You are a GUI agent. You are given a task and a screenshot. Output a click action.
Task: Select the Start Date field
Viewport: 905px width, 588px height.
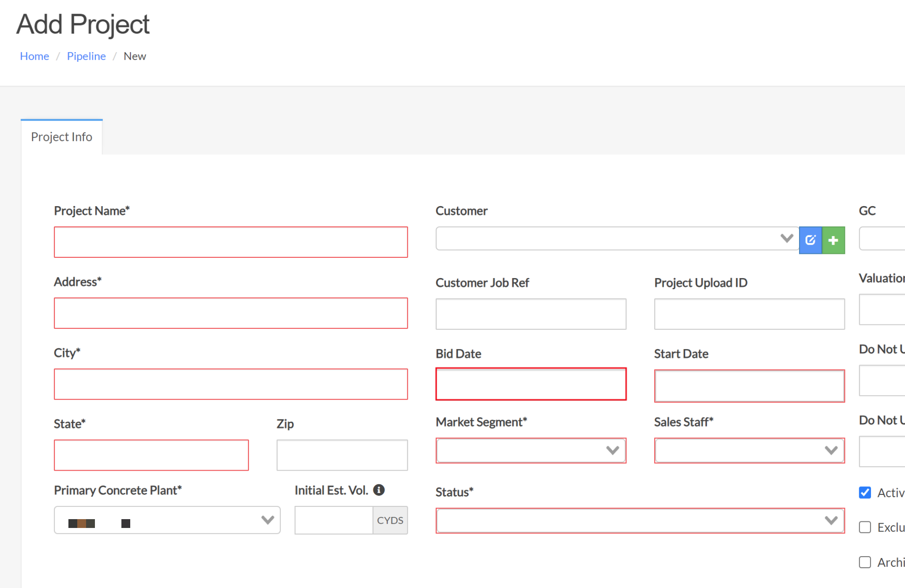(x=749, y=386)
